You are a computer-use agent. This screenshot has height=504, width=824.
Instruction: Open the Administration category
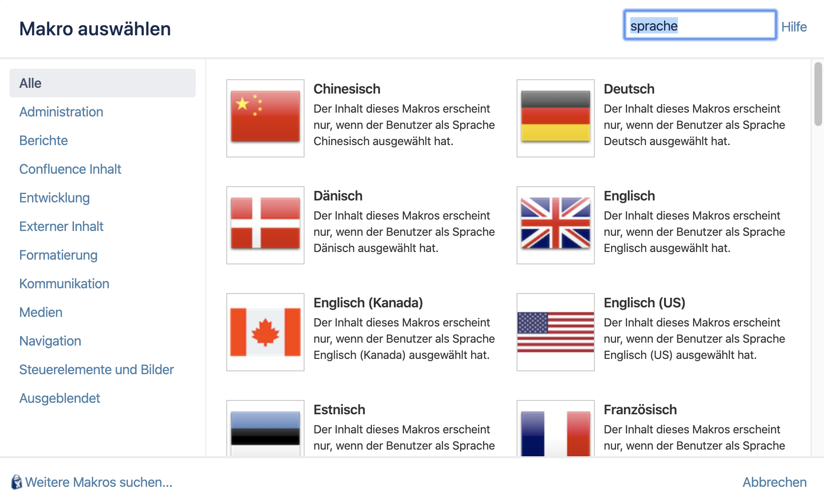point(61,112)
